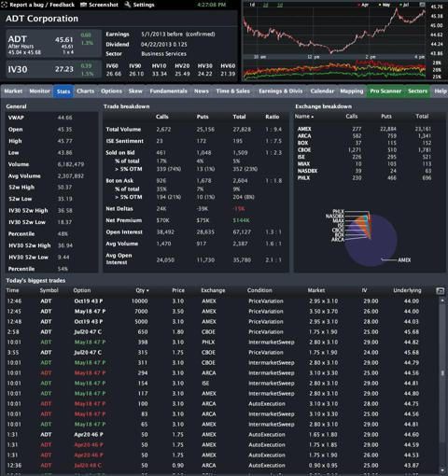Click the Screenshot camera icon

83,5
